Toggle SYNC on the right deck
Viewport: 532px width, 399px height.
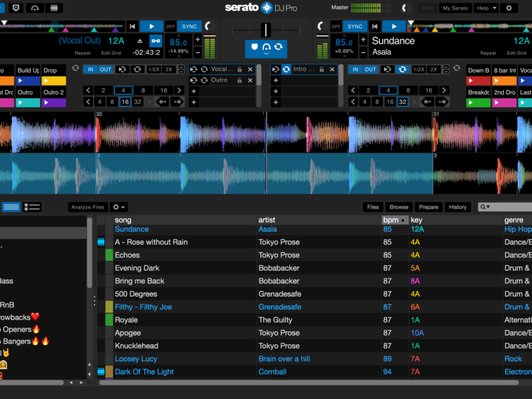pos(355,27)
